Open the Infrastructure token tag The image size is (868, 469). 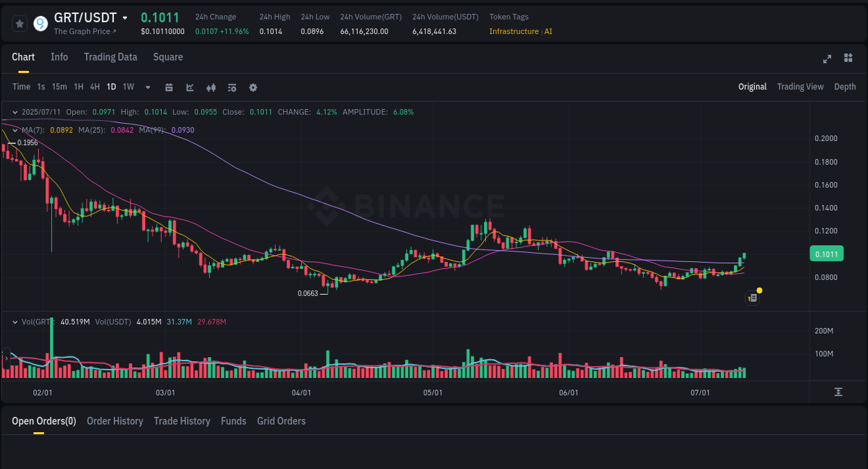point(514,31)
